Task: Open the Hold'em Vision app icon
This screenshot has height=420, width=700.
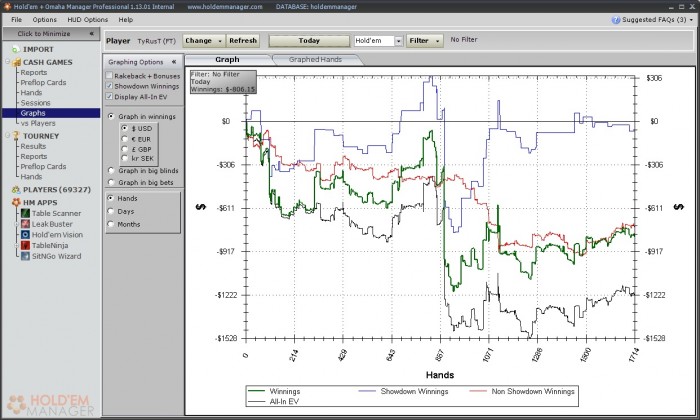Action: click(23, 234)
